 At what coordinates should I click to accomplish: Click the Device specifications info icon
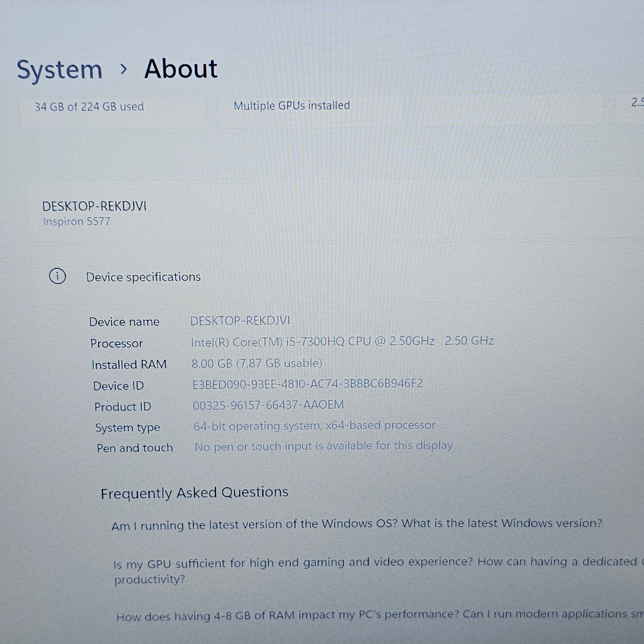(57, 276)
